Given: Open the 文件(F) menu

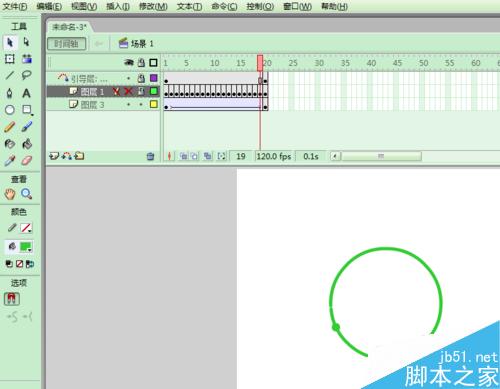Looking at the screenshot, I should [x=15, y=6].
